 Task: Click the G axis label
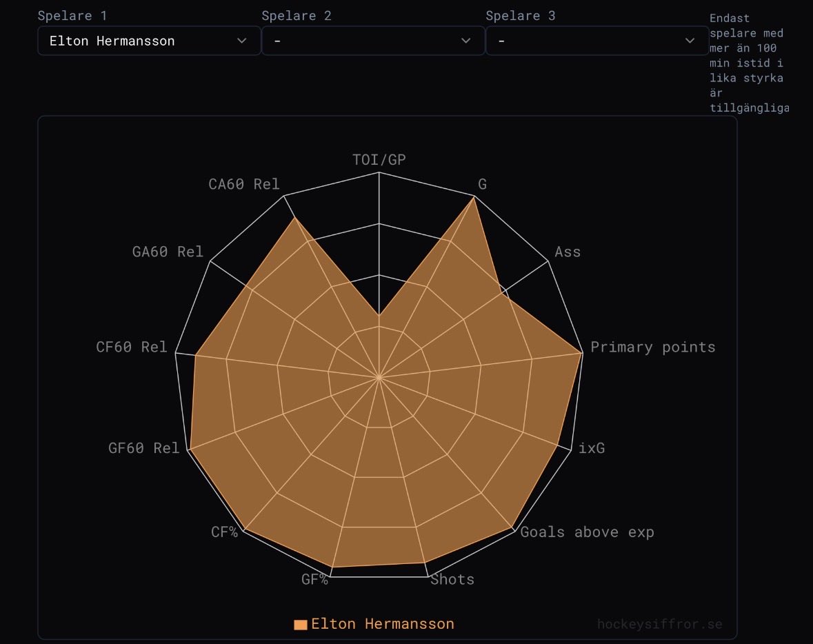tap(482, 184)
